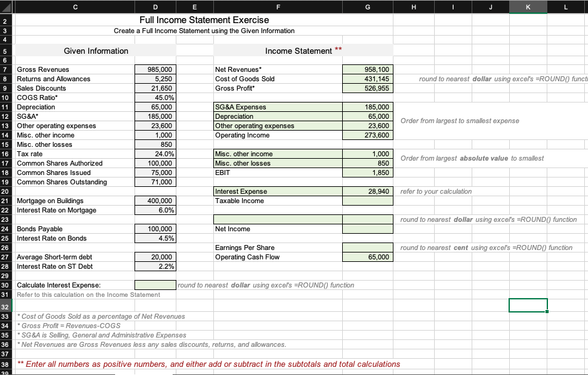
Task: Select the Tax rate 24.0% cell
Action: 155,154
